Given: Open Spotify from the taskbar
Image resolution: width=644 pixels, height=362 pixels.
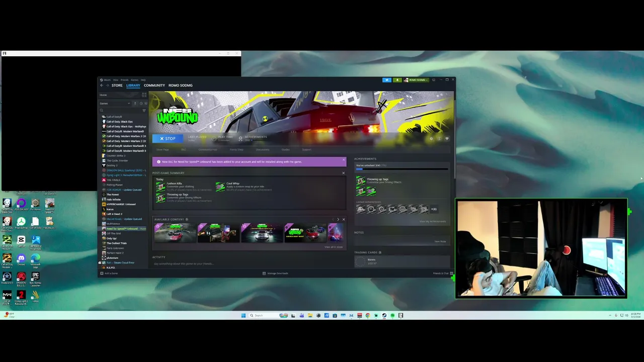Looking at the screenshot, I should (392, 316).
